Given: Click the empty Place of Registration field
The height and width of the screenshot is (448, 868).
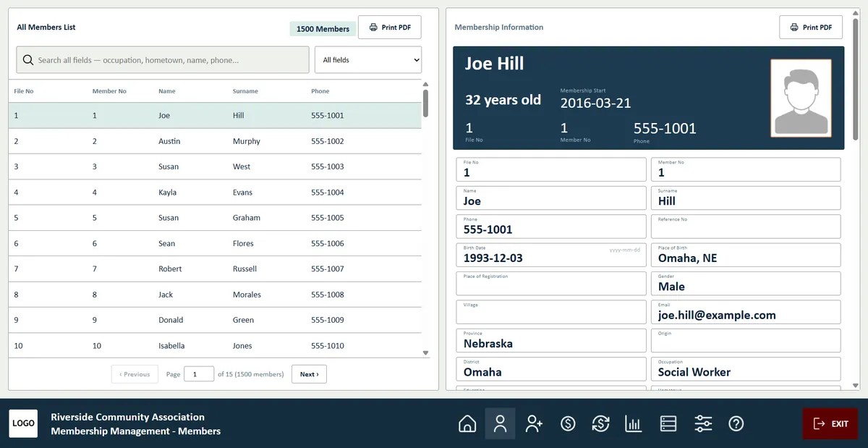Looking at the screenshot, I should pos(551,284).
